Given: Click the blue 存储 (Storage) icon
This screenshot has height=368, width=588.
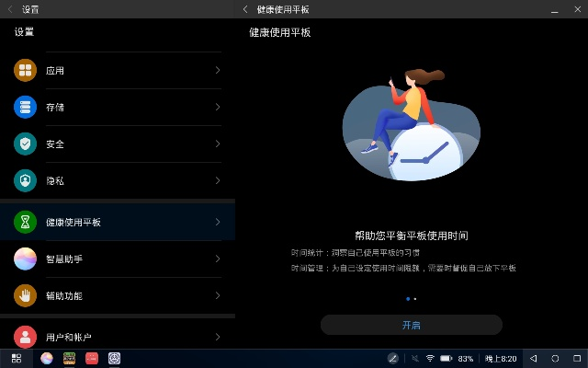Looking at the screenshot, I should coord(26,107).
